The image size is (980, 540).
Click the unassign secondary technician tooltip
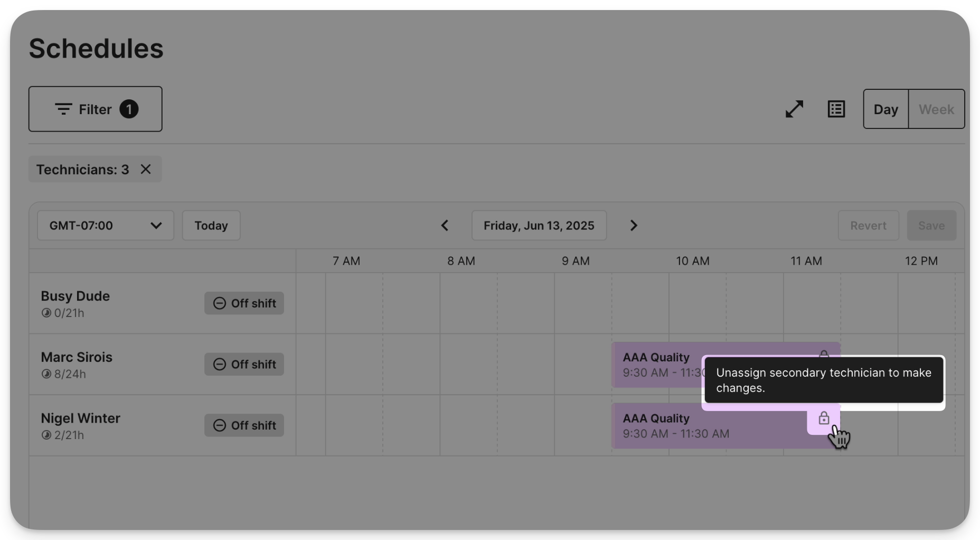(x=824, y=380)
